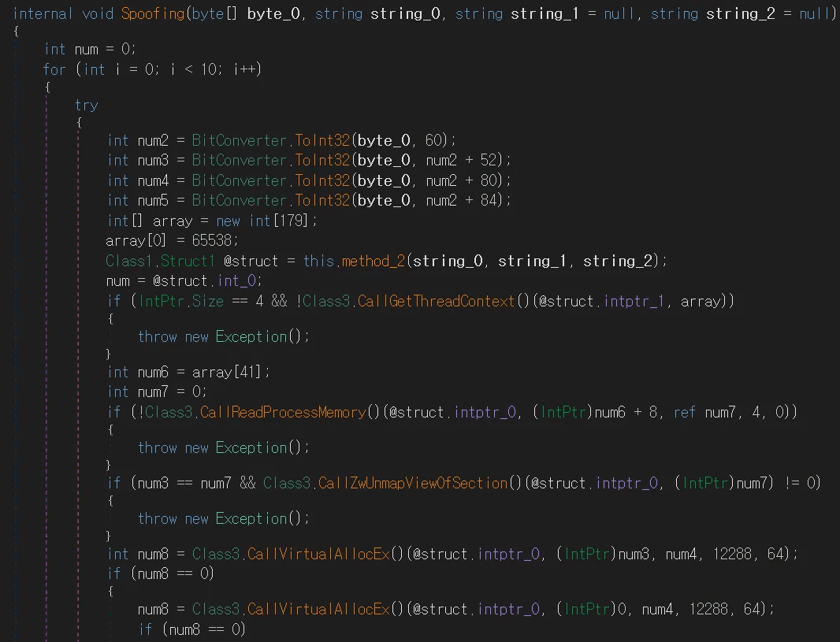Click the intptr_1 field reference

pos(634,301)
